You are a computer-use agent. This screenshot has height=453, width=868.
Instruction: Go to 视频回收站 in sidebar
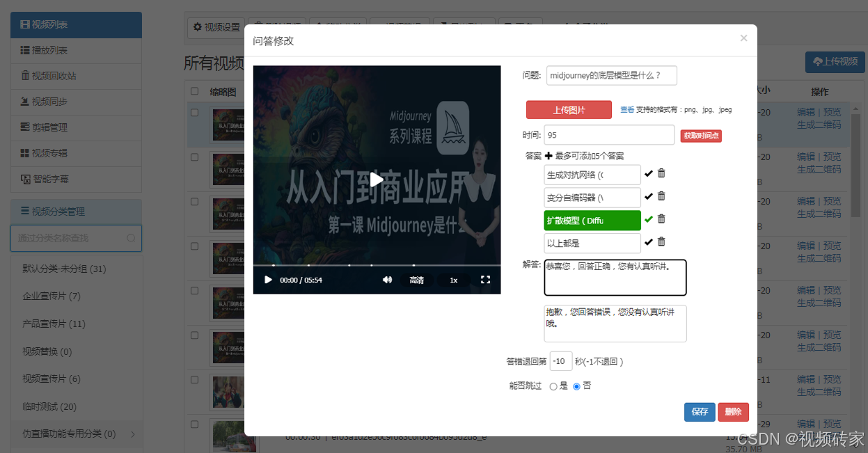(x=76, y=76)
